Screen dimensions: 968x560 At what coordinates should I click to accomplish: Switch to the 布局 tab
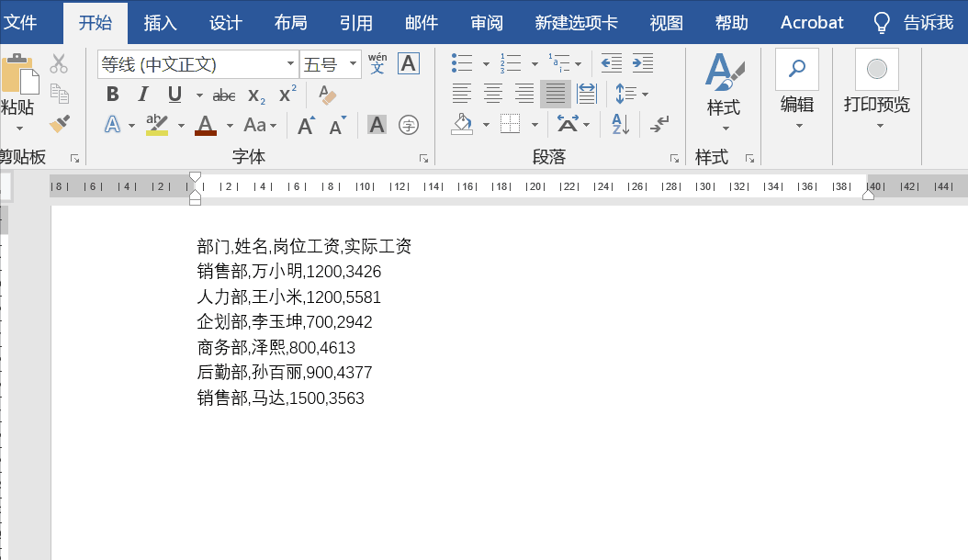click(x=291, y=23)
